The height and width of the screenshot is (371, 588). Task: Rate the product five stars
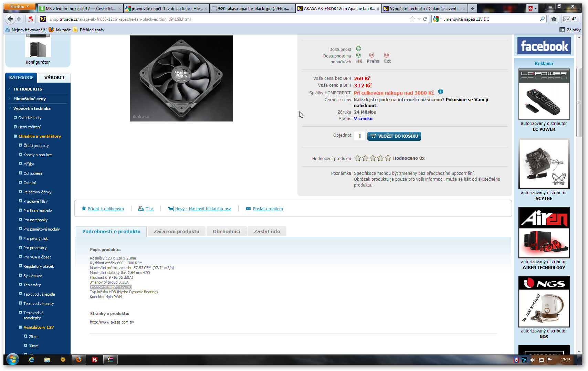point(388,158)
